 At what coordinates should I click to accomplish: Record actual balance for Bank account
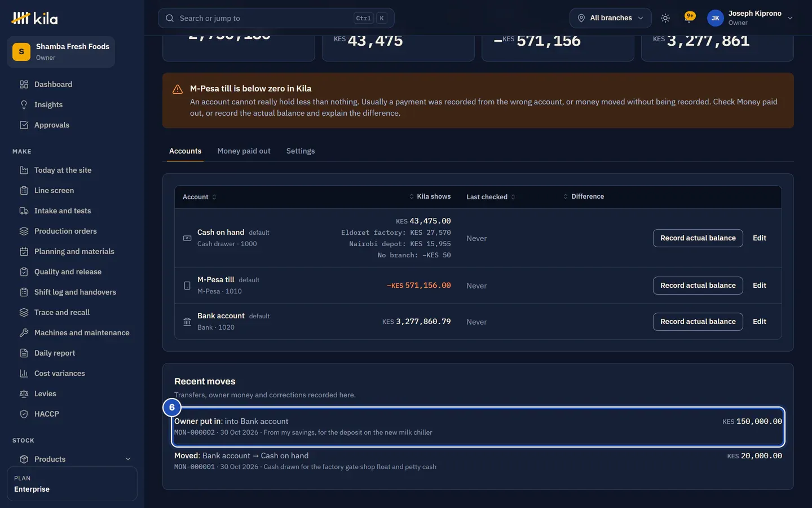click(698, 322)
